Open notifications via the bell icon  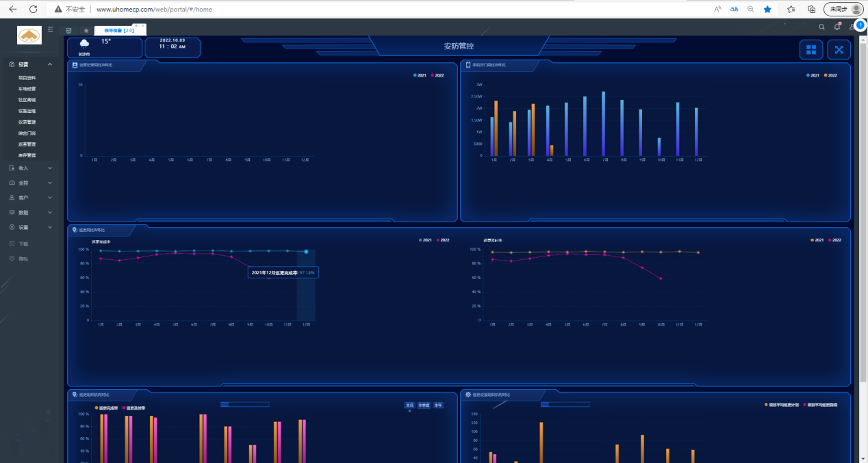pos(837,27)
